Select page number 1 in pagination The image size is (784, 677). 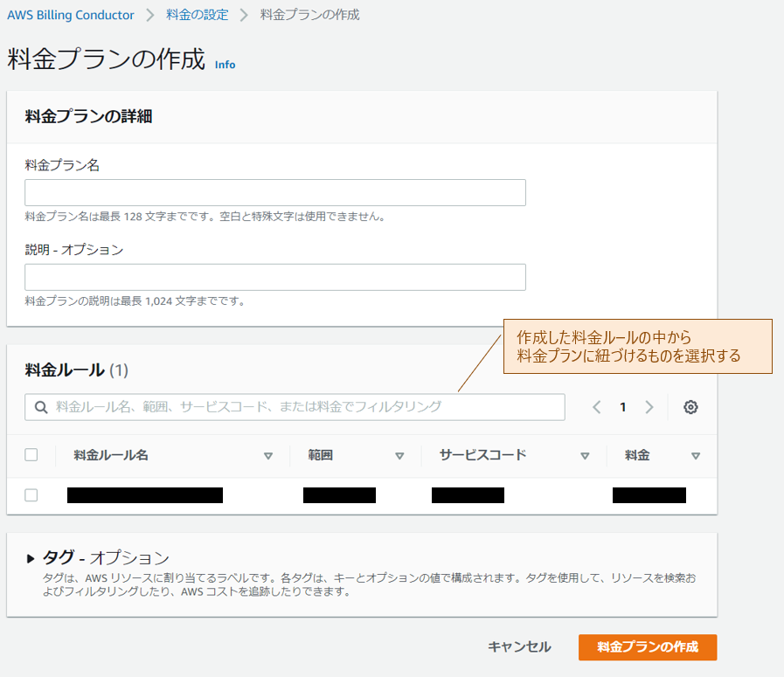[623, 407]
